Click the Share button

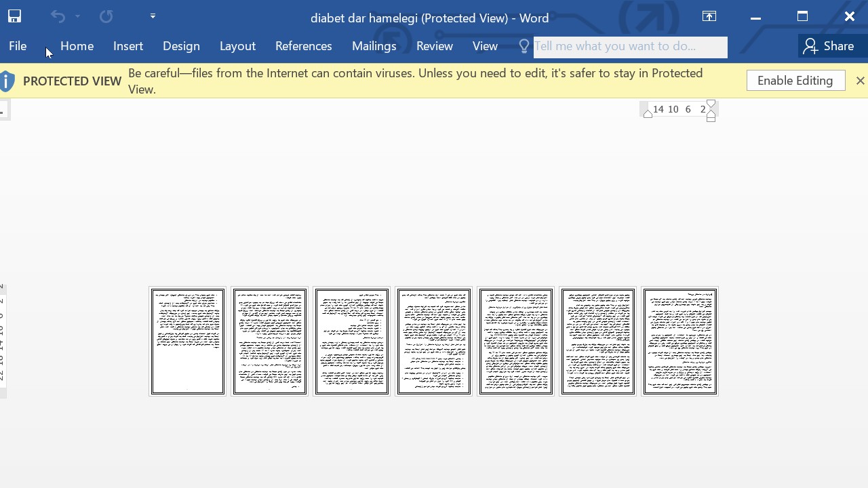pos(829,46)
